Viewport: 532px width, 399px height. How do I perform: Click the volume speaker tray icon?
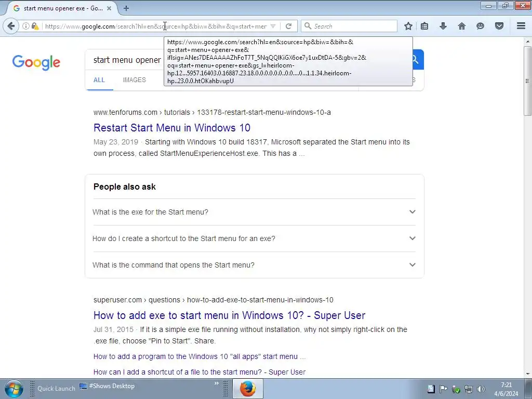pyautogui.click(x=481, y=389)
